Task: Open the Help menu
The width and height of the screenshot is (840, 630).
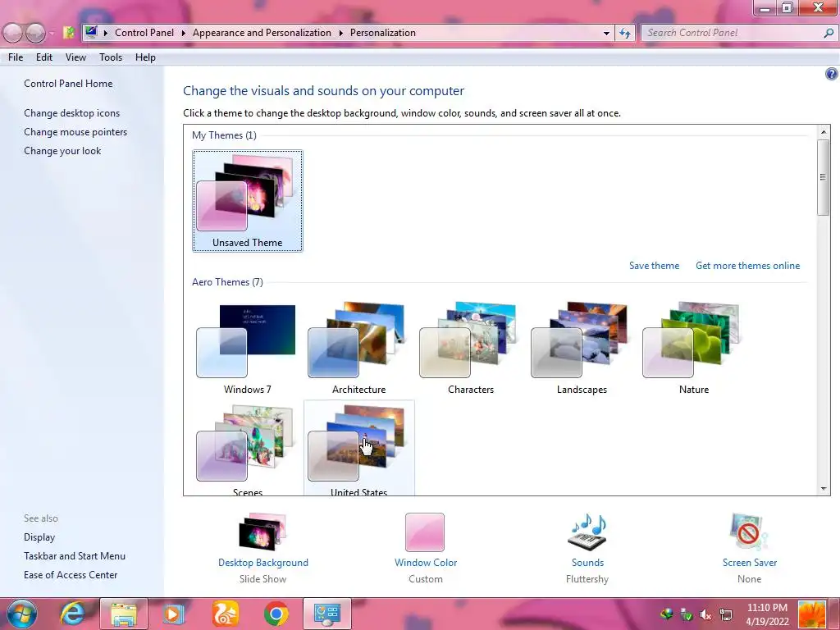Action: [x=145, y=57]
